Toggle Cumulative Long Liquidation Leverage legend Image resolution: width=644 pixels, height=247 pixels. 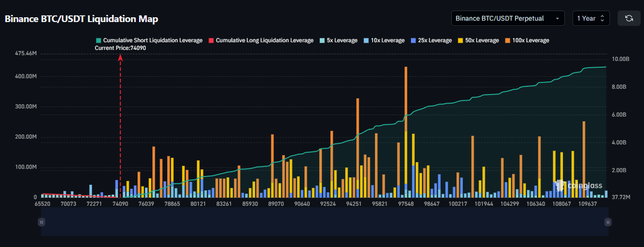click(261, 40)
